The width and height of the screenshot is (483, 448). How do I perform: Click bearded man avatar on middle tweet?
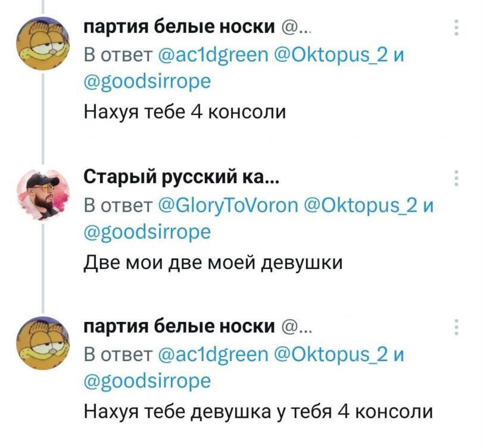(x=43, y=195)
